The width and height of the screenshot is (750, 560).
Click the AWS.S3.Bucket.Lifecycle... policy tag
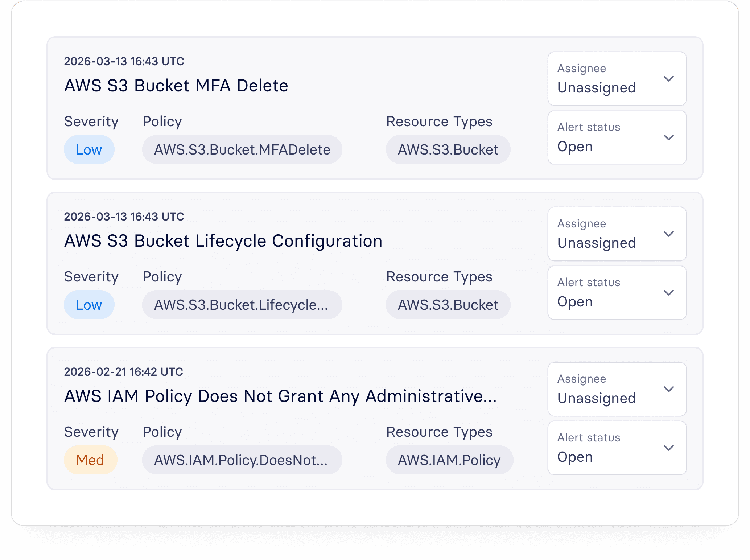click(x=242, y=305)
